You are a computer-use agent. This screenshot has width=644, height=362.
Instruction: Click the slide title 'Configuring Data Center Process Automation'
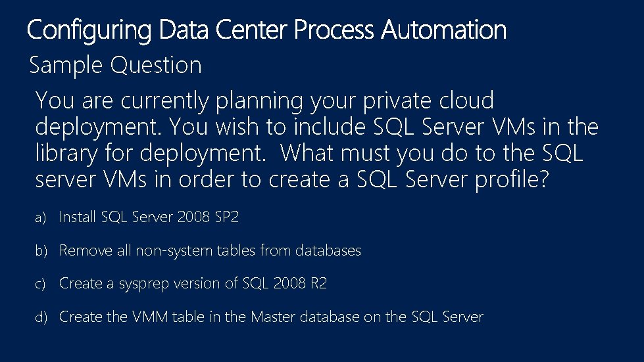[x=267, y=30]
